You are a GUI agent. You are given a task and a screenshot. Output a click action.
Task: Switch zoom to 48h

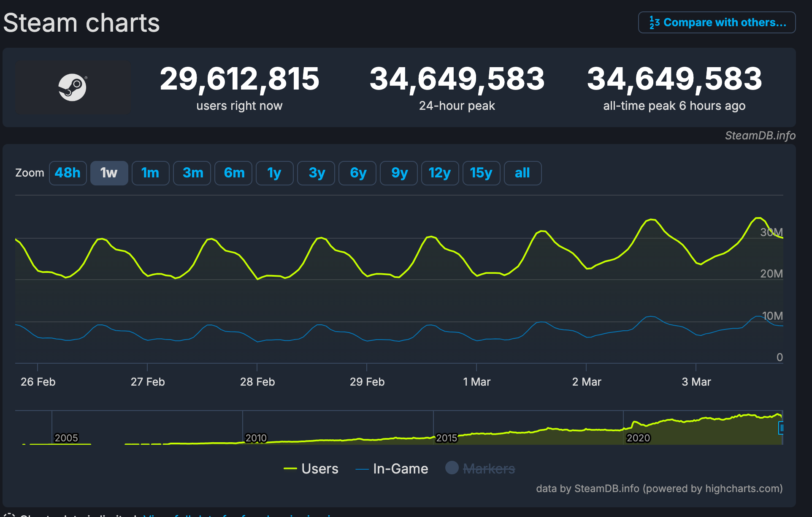pos(68,173)
